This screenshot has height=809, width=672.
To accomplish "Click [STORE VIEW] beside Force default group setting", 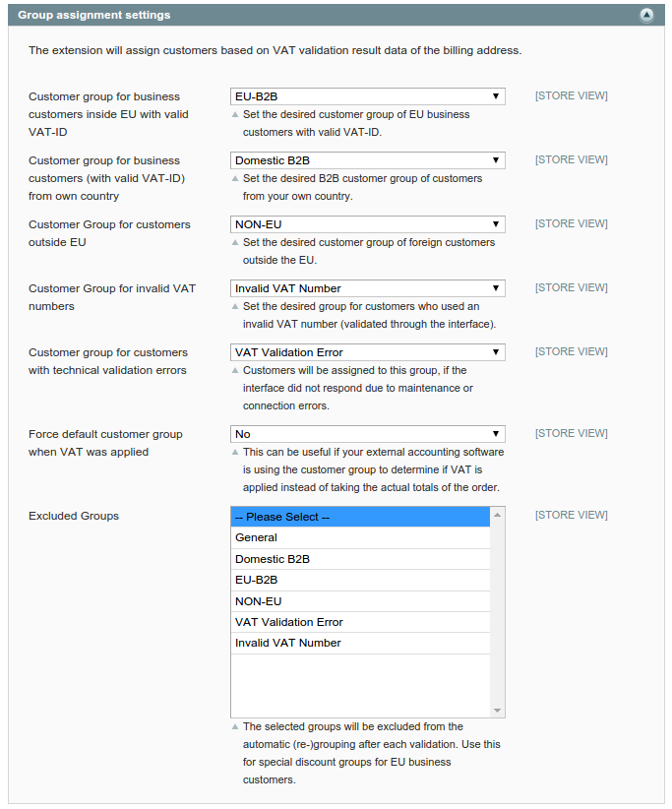I will [571, 433].
